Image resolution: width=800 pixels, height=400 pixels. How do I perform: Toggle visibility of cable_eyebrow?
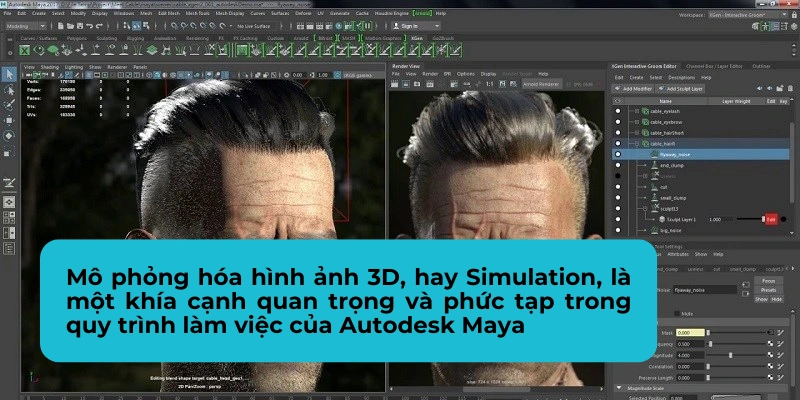click(618, 122)
